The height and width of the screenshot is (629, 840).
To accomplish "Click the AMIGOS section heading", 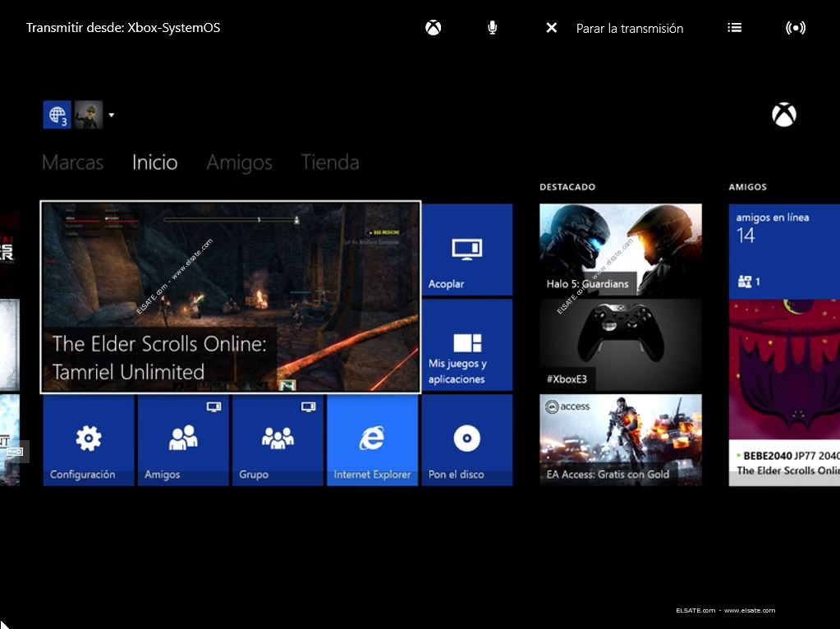I will (747, 187).
